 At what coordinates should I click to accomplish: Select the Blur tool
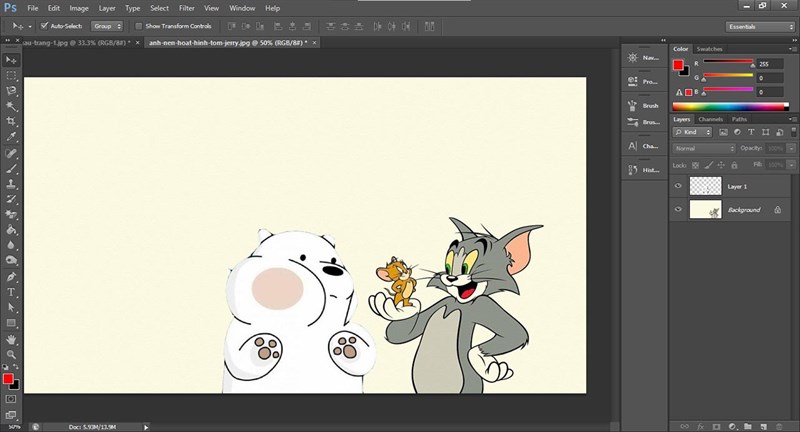pyautogui.click(x=11, y=245)
